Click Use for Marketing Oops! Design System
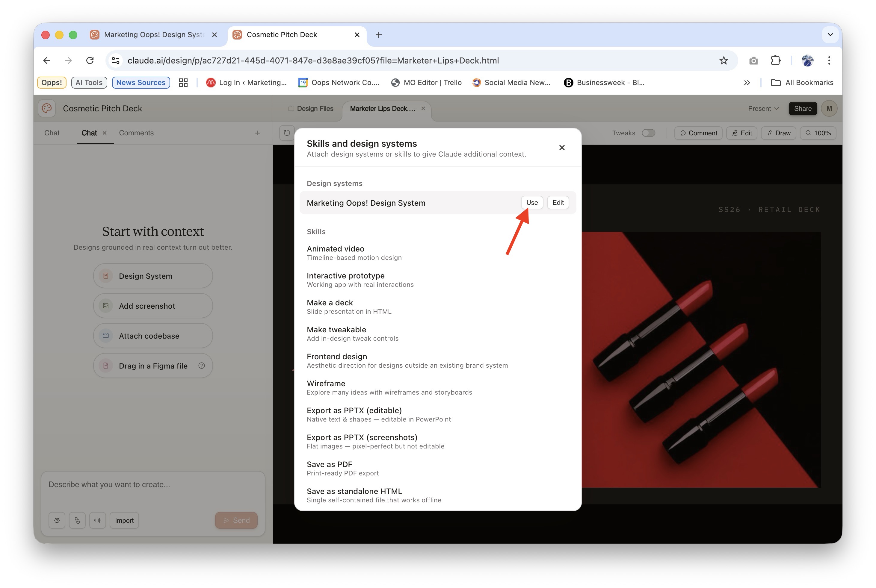Image resolution: width=876 pixels, height=588 pixels. (531, 202)
